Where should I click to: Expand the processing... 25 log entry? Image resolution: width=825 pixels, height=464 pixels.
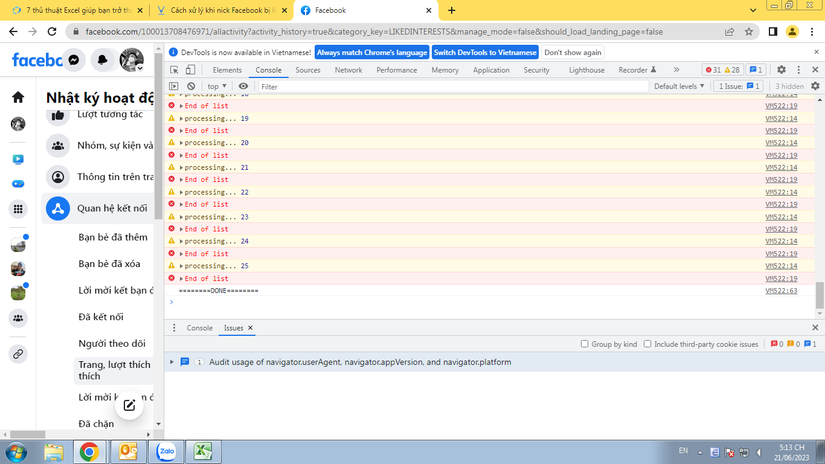tap(182, 266)
